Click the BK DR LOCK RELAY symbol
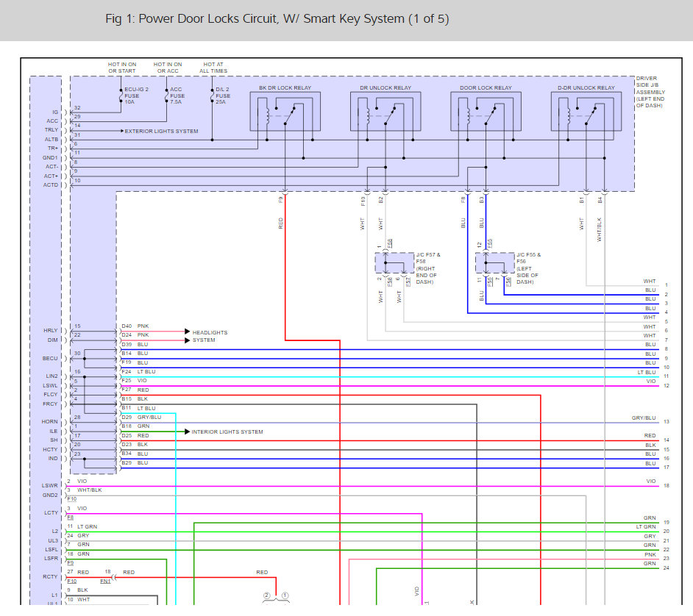The width and height of the screenshot is (693, 616). (x=285, y=112)
